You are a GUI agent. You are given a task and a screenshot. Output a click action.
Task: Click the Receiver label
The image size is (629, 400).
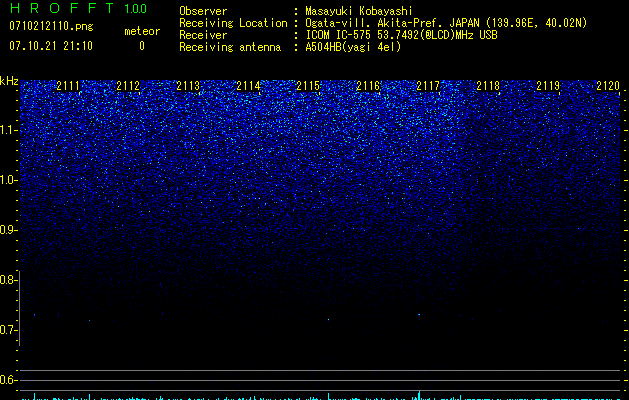tap(203, 35)
